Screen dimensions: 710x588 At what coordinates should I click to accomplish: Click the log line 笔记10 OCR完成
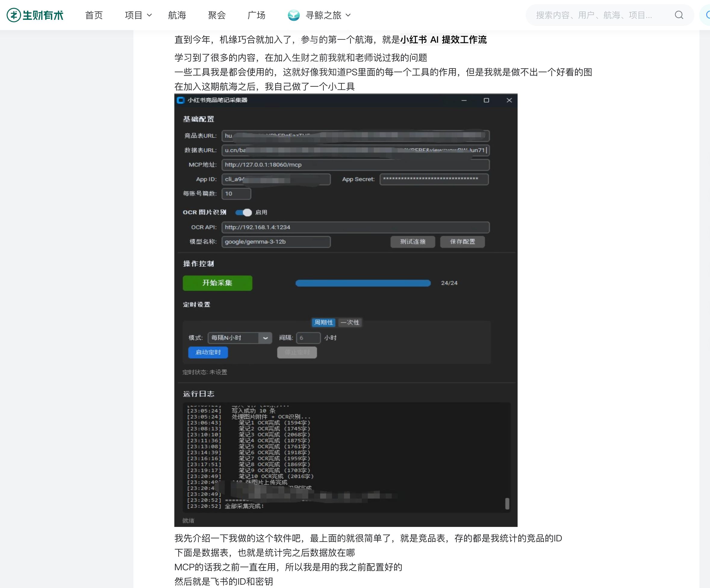pyautogui.click(x=276, y=477)
